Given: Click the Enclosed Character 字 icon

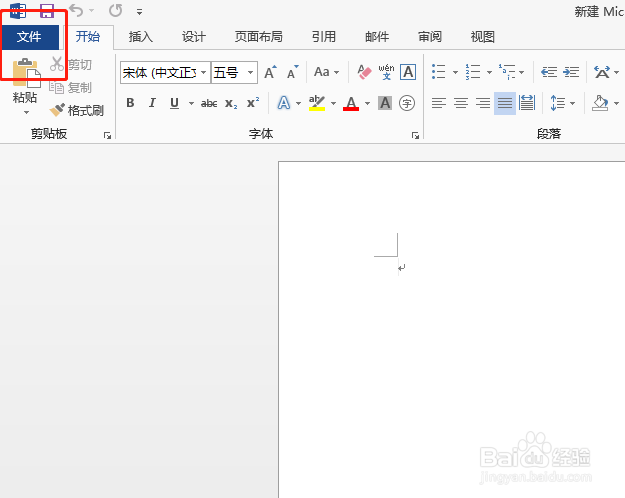Looking at the screenshot, I should [407, 103].
